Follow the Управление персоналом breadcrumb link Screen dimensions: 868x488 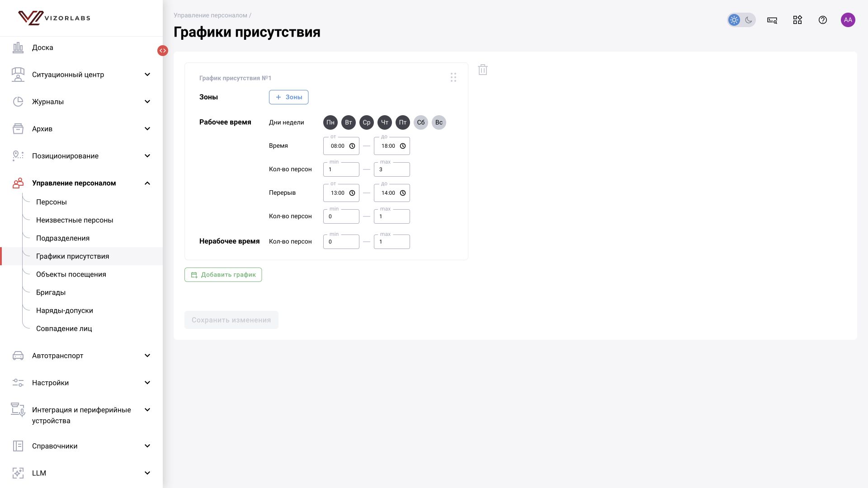[x=210, y=15]
